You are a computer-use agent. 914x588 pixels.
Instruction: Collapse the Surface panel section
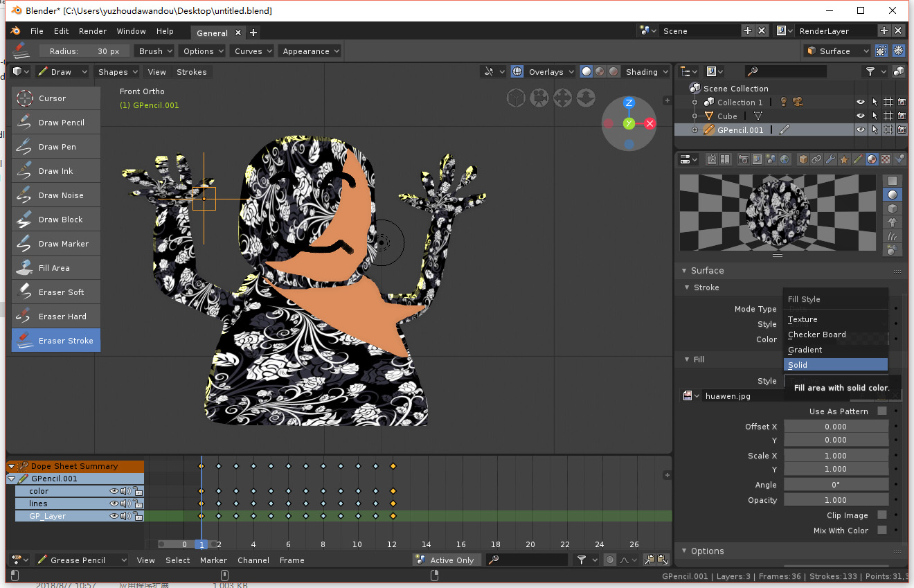[706, 271]
